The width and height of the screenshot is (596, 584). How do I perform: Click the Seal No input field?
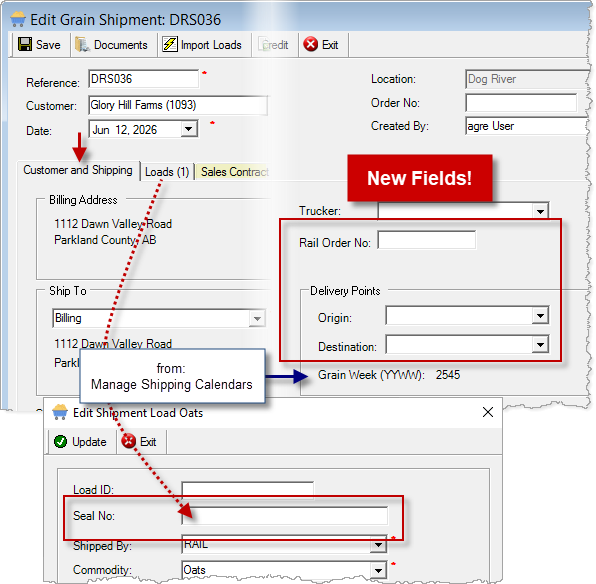(x=285, y=516)
